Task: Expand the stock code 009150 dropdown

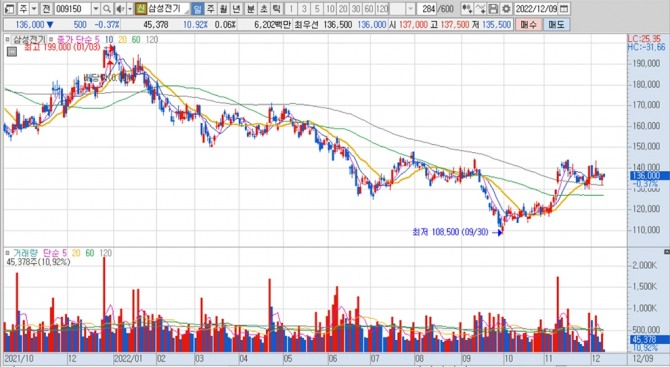Action: coord(96,9)
